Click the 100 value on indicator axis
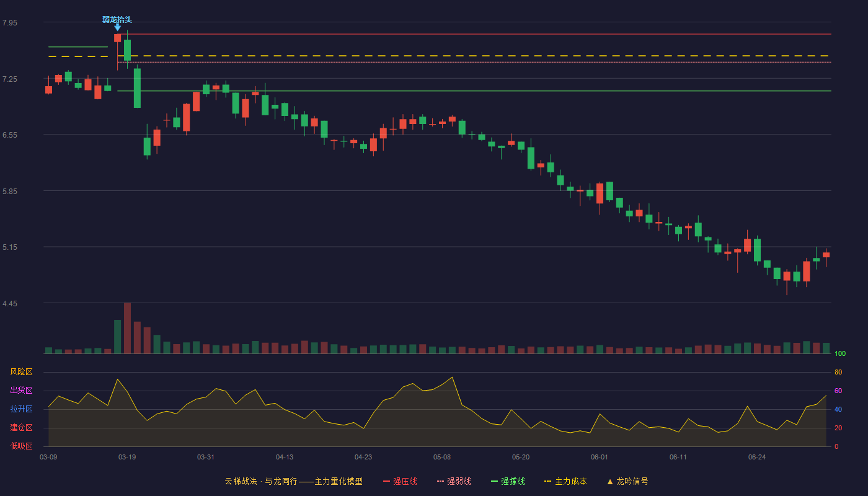 point(840,353)
